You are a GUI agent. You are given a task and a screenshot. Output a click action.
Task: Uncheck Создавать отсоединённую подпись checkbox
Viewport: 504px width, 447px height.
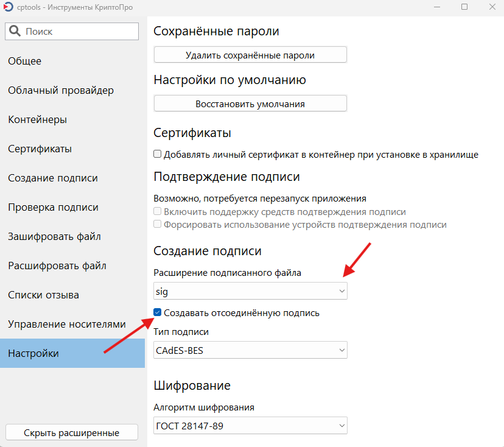(157, 312)
